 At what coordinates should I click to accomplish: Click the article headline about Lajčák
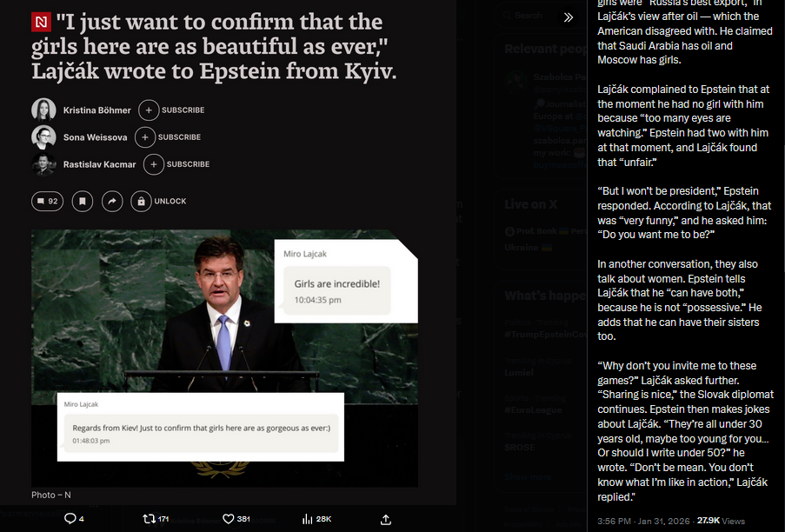tap(214, 47)
